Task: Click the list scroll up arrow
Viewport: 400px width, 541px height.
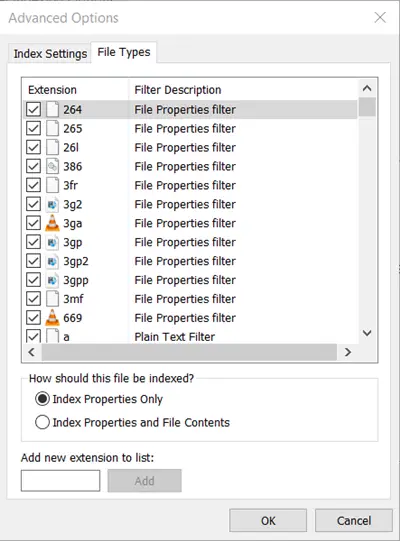Action: pos(367,89)
